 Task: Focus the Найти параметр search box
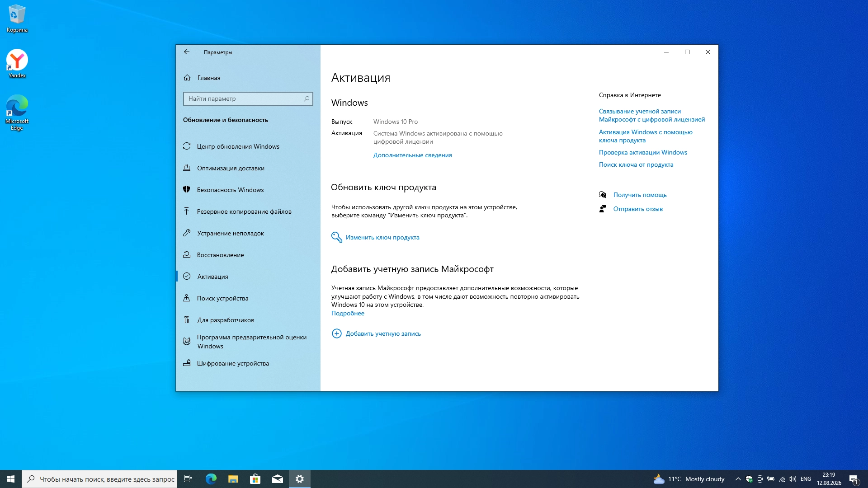pos(248,99)
